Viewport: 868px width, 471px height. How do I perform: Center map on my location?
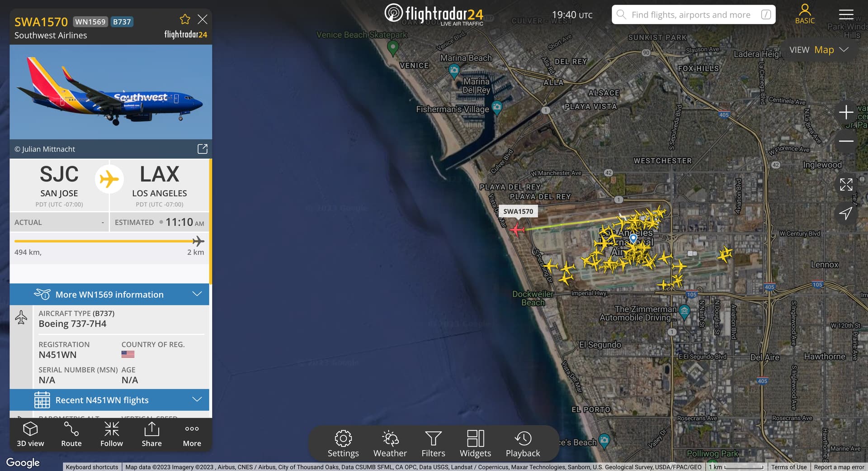point(846,213)
